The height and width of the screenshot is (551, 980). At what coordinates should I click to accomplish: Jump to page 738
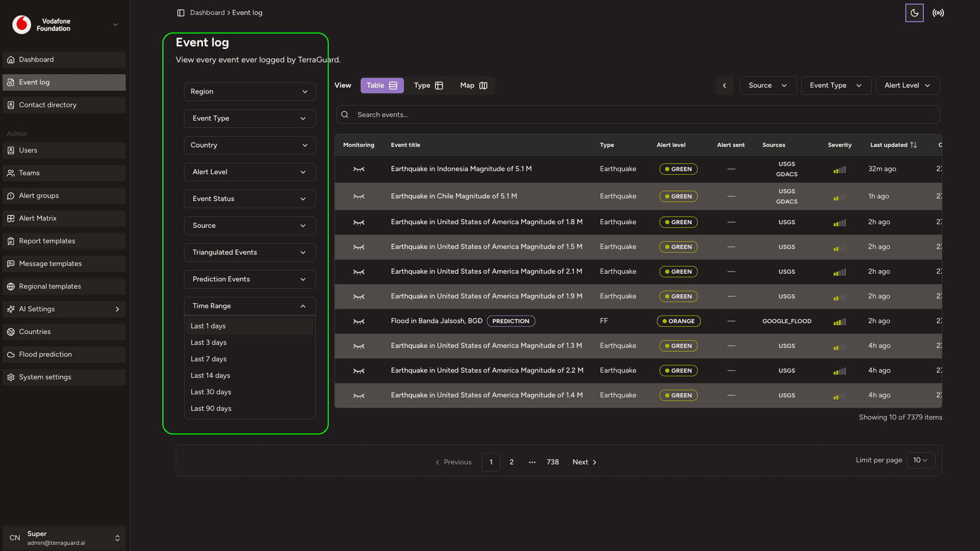tap(553, 462)
